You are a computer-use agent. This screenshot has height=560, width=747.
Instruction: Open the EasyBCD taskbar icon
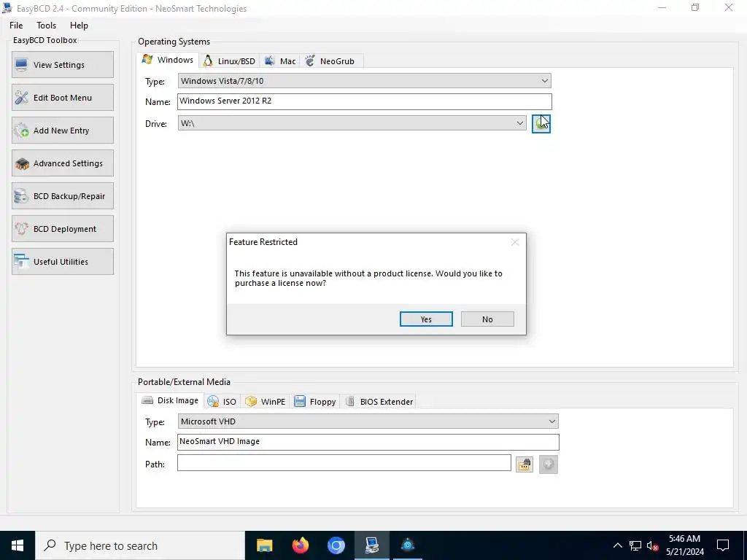click(372, 545)
